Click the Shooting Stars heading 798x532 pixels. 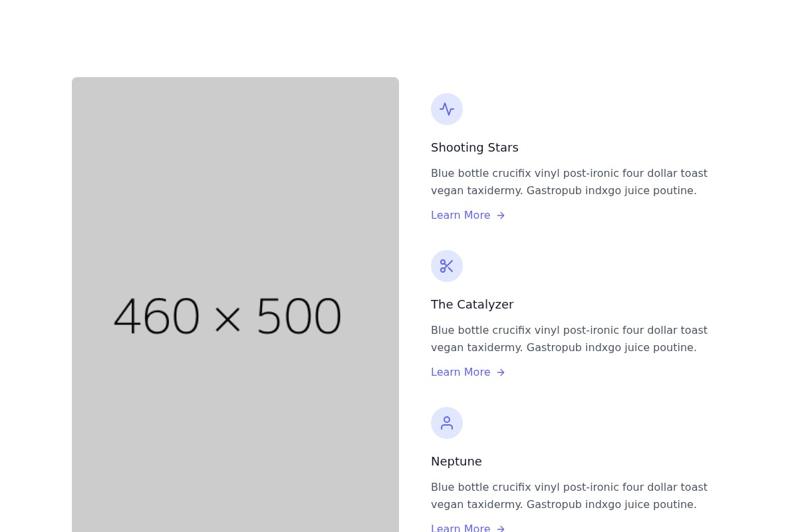point(474,147)
